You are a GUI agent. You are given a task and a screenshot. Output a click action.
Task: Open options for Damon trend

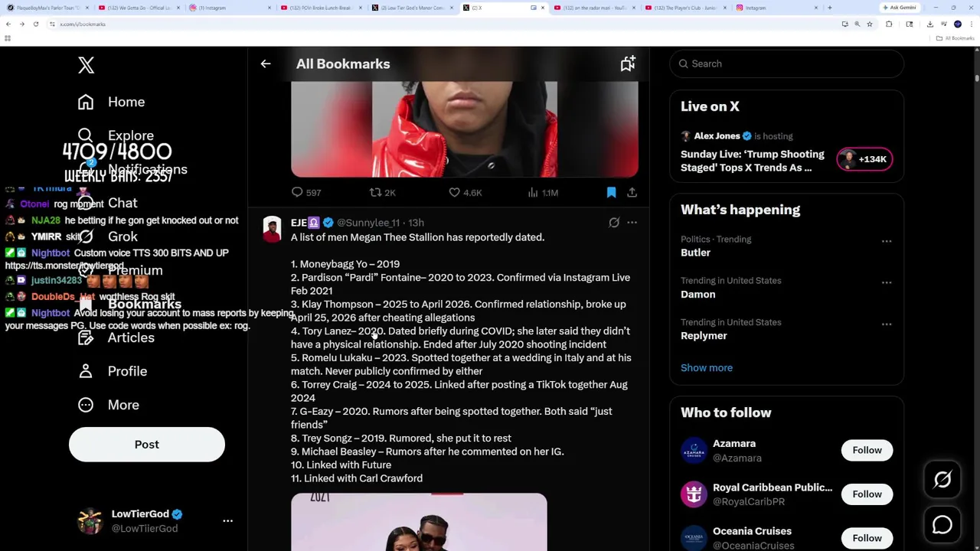pos(887,282)
